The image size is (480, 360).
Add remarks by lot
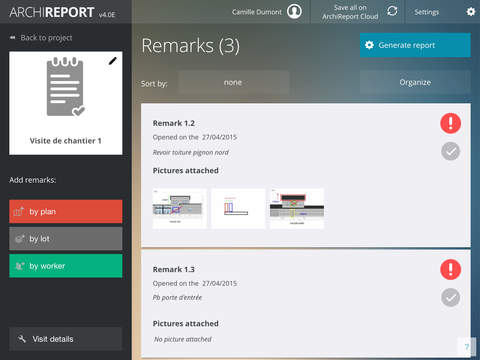coord(66,239)
